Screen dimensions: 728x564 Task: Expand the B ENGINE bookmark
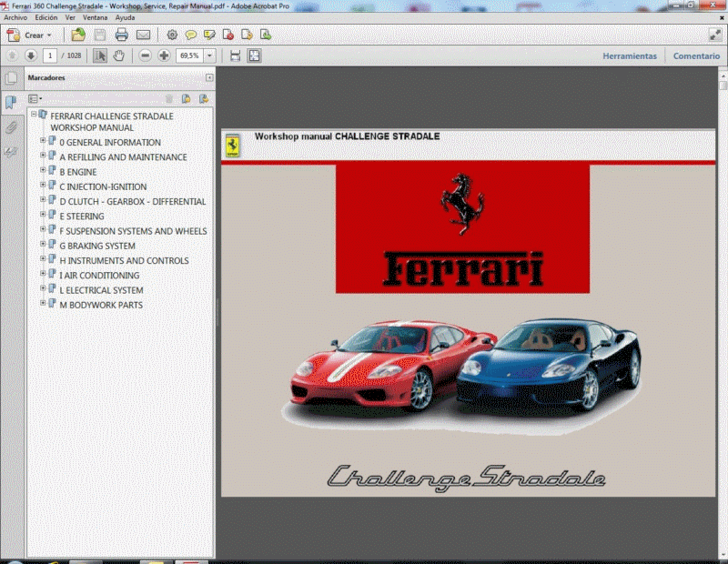click(43, 170)
